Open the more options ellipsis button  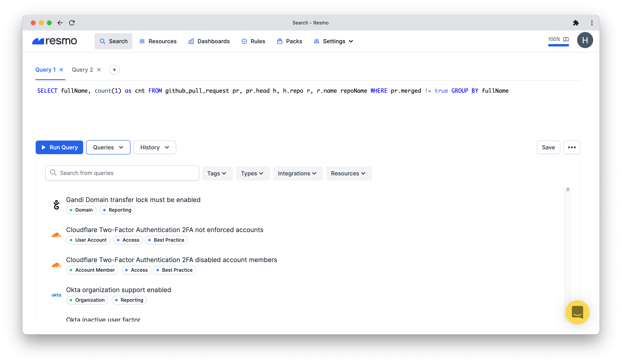[572, 148]
